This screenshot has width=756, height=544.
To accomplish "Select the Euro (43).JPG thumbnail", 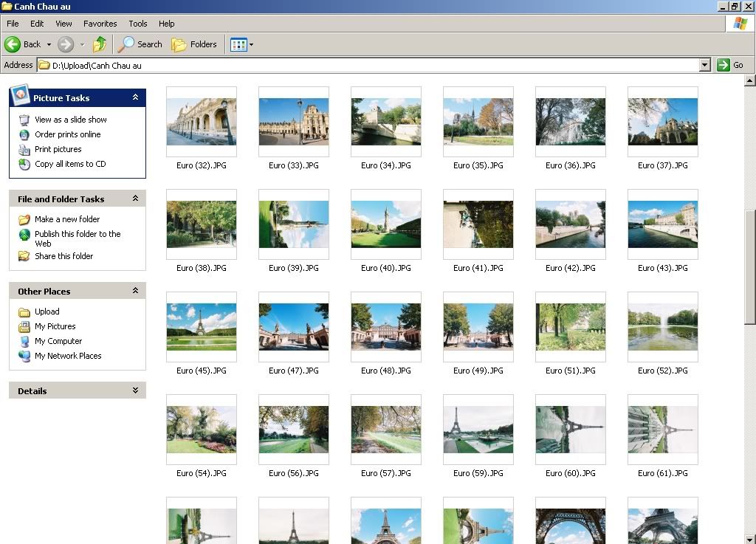I will [x=662, y=224].
